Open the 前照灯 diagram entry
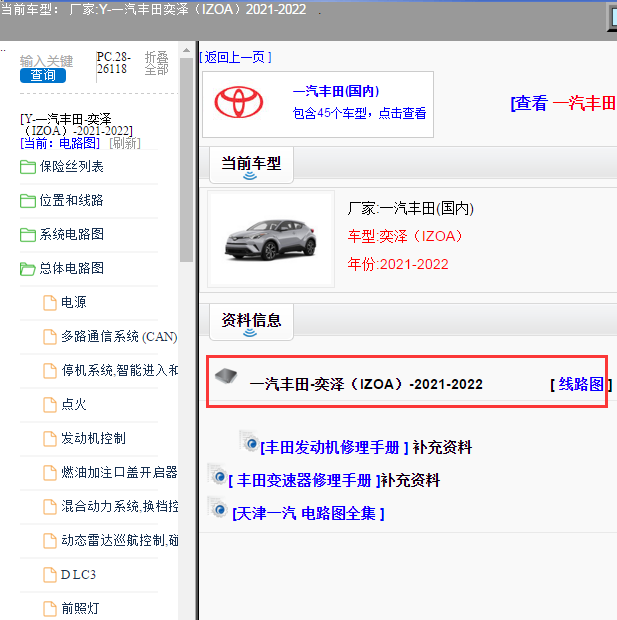617x620 pixels. tap(80, 609)
